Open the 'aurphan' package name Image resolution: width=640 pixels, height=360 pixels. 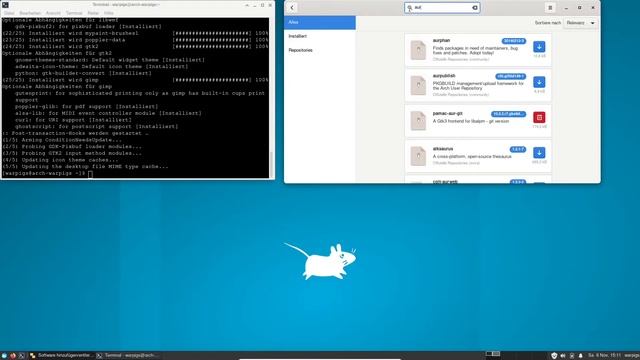441,40
